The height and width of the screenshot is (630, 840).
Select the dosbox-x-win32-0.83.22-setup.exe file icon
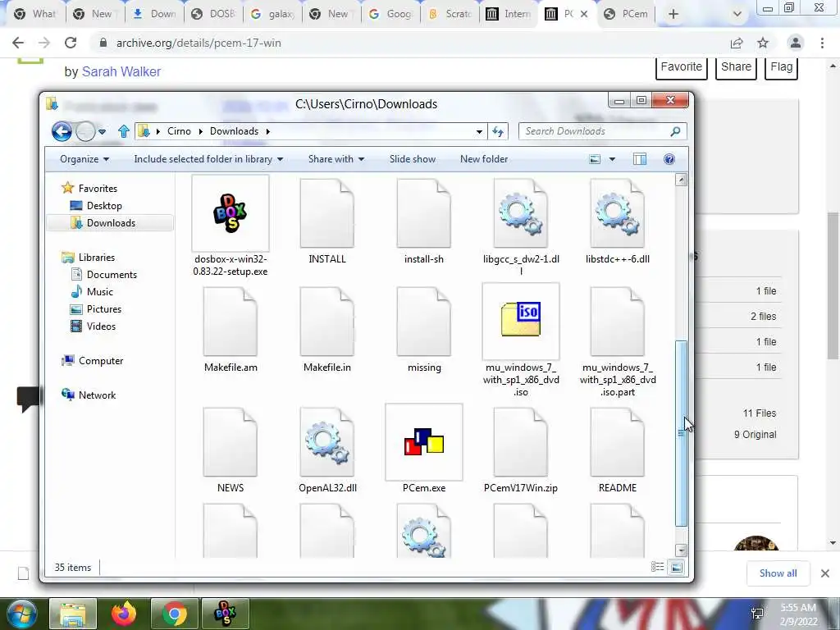tap(231, 212)
